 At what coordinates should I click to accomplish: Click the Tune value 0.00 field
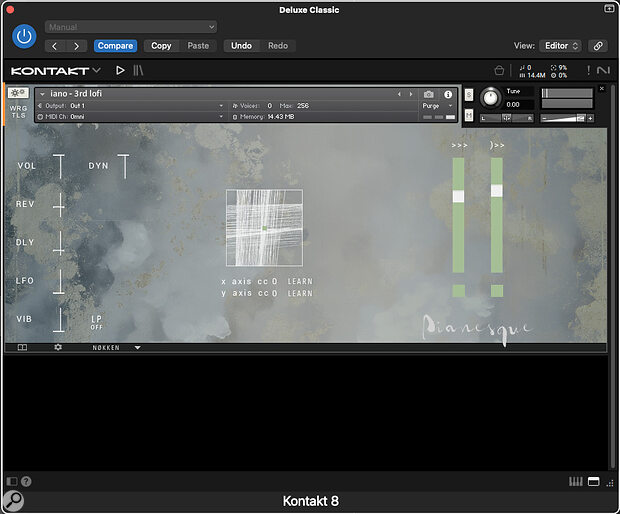[x=518, y=105]
